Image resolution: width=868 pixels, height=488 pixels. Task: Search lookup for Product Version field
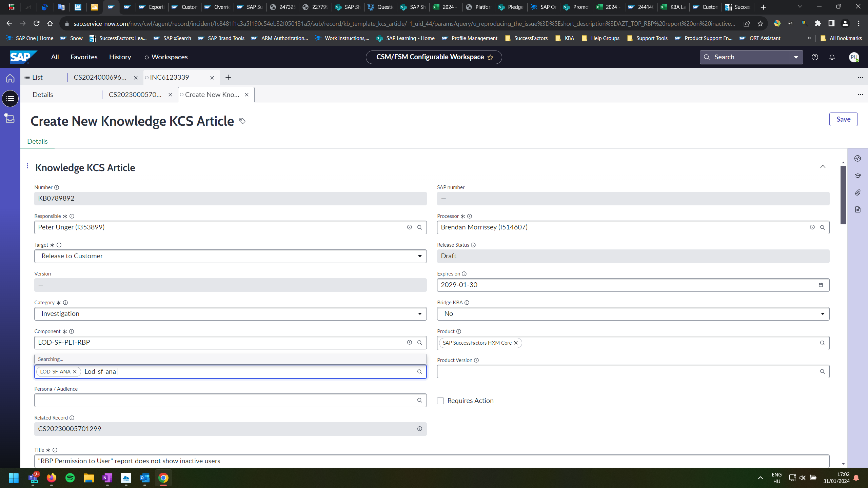(823, 372)
